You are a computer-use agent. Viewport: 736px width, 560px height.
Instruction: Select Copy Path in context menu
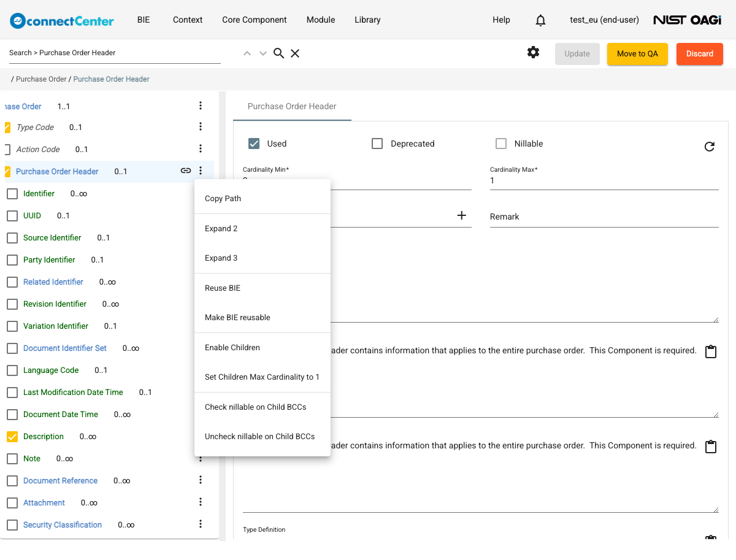pos(263,199)
